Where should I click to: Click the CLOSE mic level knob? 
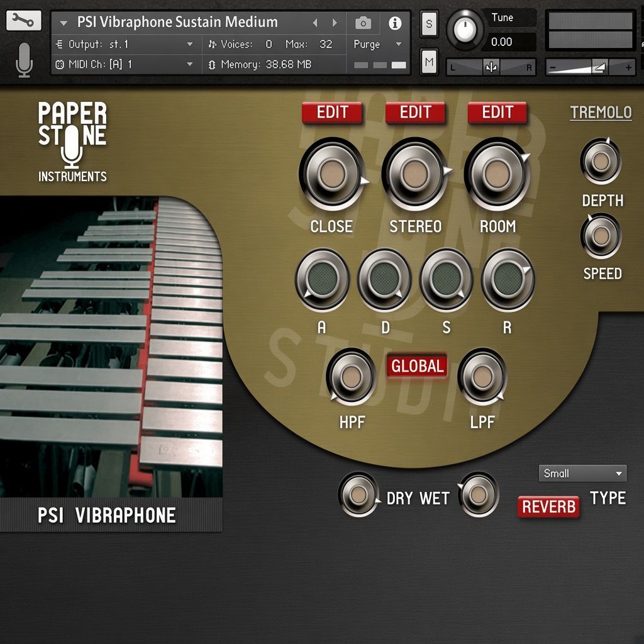pos(332,174)
